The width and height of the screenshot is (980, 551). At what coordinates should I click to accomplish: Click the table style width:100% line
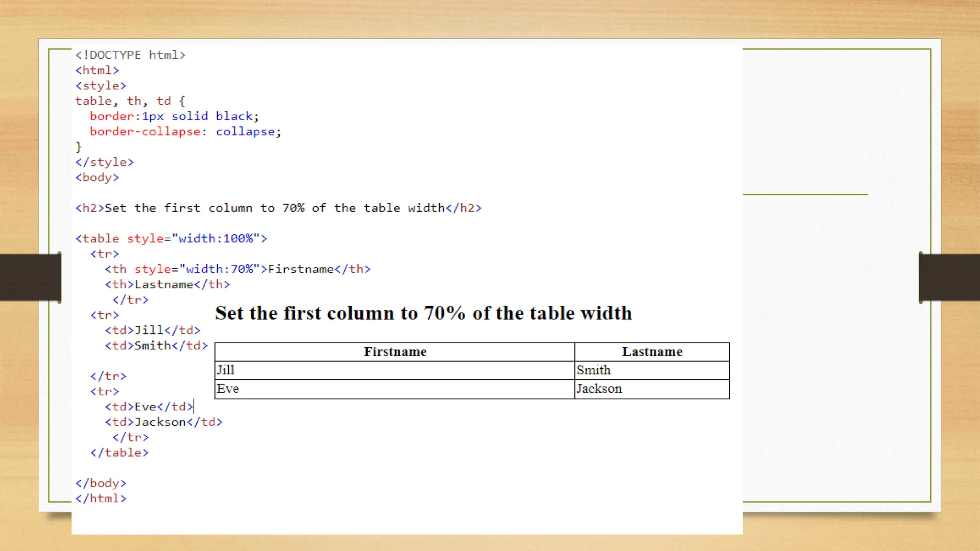click(171, 239)
